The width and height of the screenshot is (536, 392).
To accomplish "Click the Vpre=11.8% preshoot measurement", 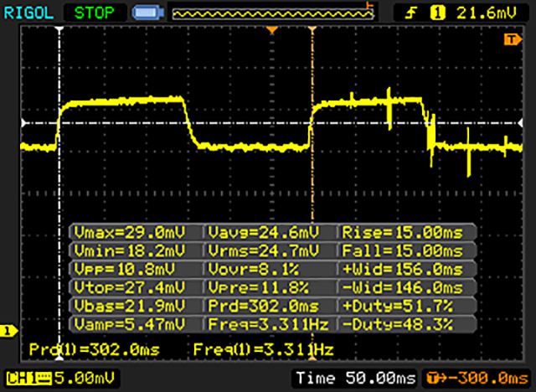I will (x=259, y=287).
